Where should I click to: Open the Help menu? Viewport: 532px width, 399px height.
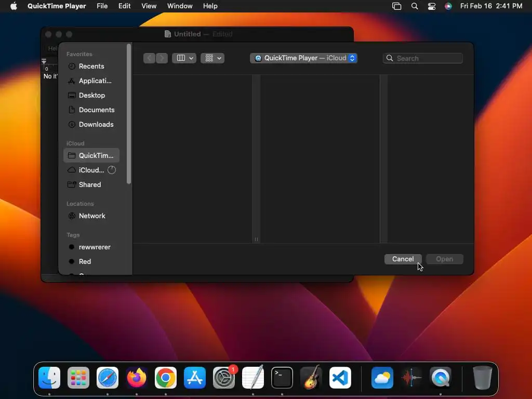pos(210,6)
